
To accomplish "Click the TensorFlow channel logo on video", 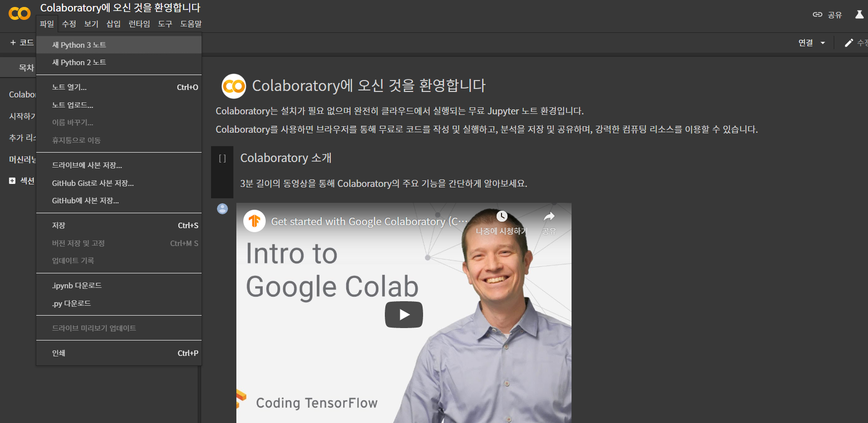I will [x=255, y=221].
